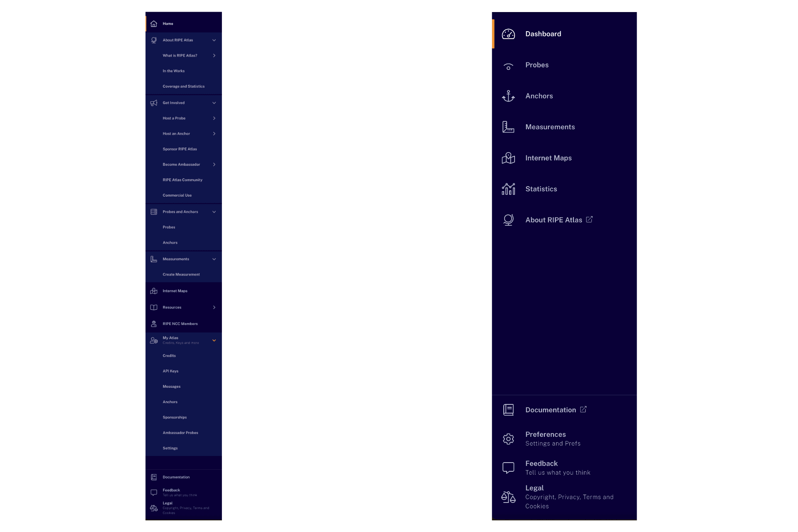Select the Probes icon in right sidebar
798x532 pixels.
507,65
